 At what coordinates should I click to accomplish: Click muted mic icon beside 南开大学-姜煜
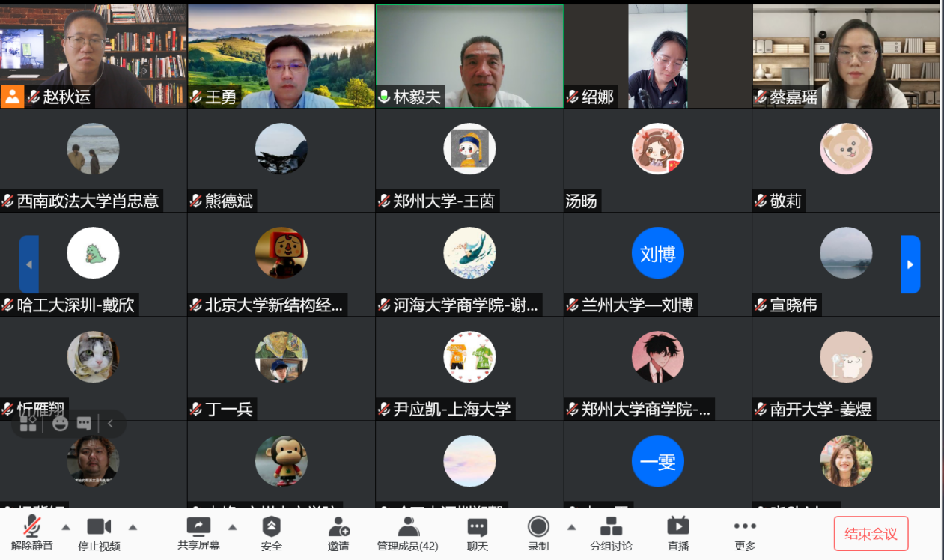tap(761, 410)
